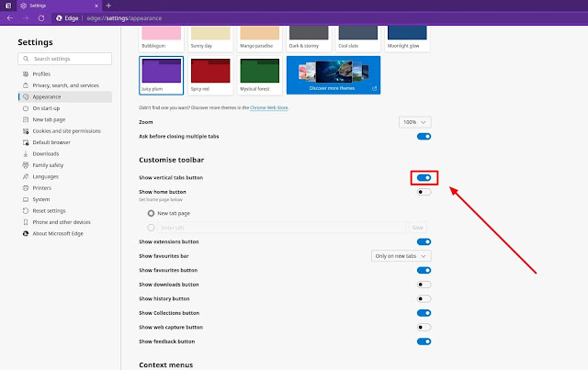Open a new tab with plus icon
Screen dimensions: 588x370
point(108,6)
